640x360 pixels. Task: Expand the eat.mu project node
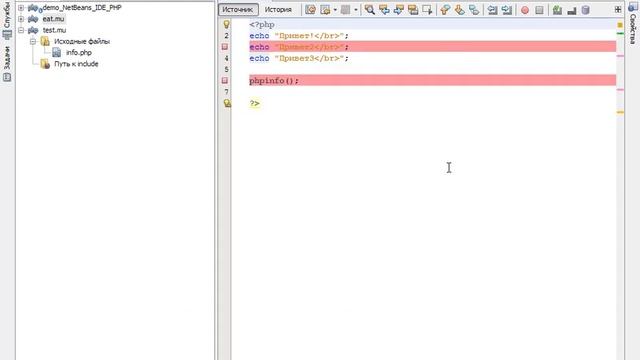[x=21, y=19]
